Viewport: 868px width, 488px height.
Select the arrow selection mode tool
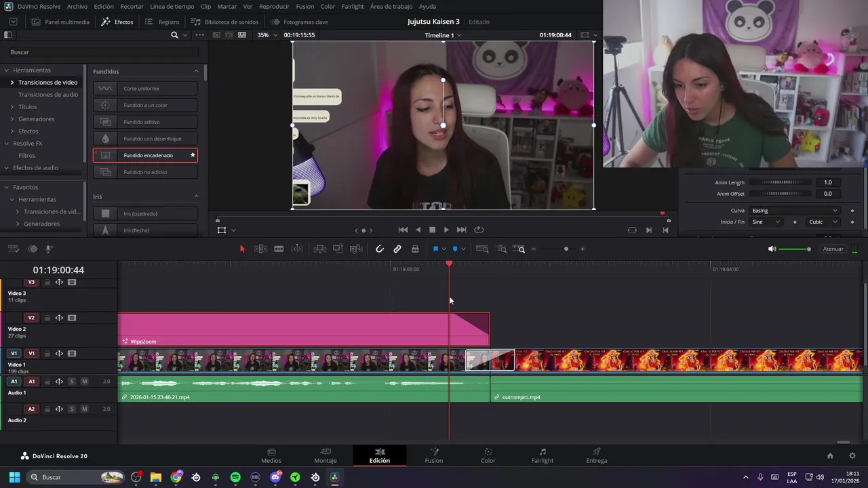click(x=242, y=249)
